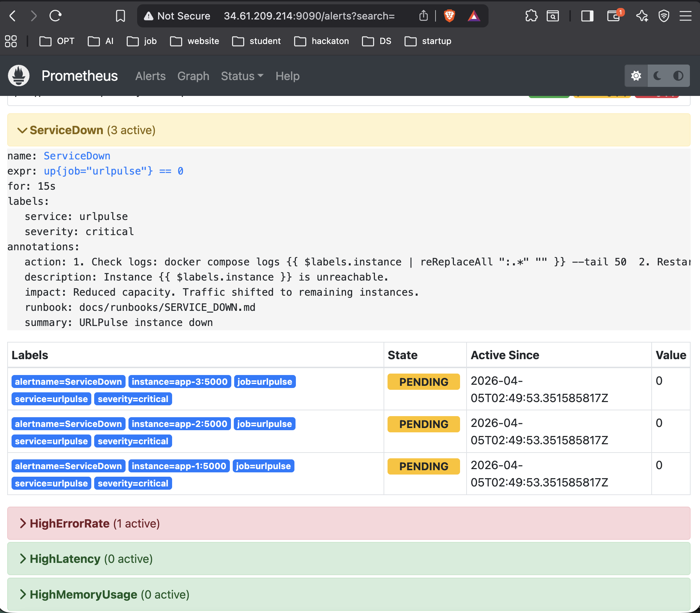Image resolution: width=700 pixels, height=613 pixels.
Task: Click Brave Shields lion icon
Action: (x=449, y=16)
